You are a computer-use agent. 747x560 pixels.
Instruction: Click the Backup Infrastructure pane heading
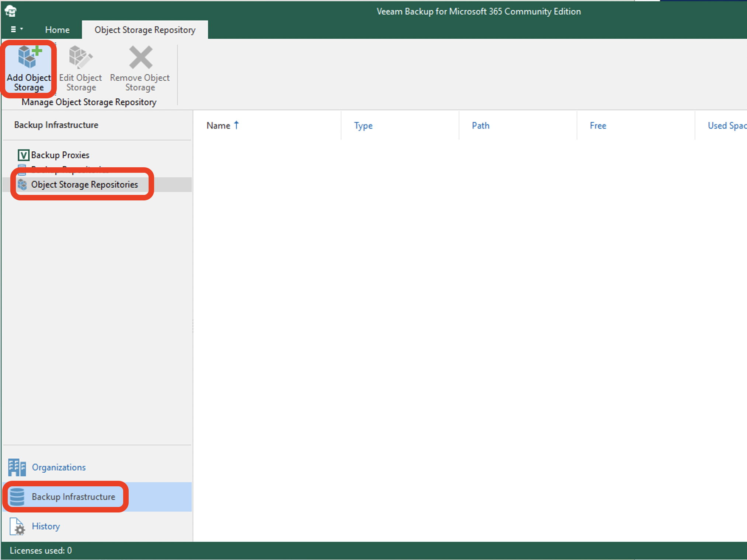pyautogui.click(x=56, y=125)
